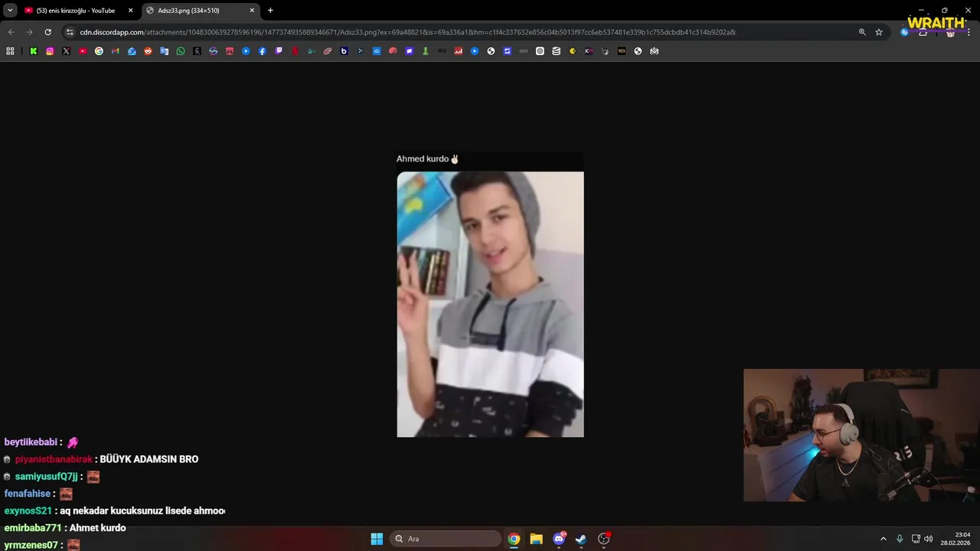Click chat username fenafahise
980x551 pixels.
point(28,494)
